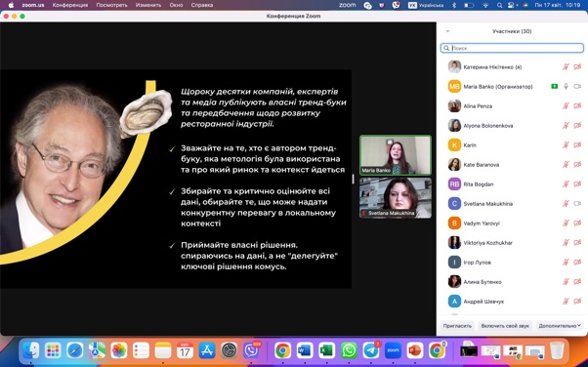Click the Zoom icon in the menu bar

coord(347,5)
